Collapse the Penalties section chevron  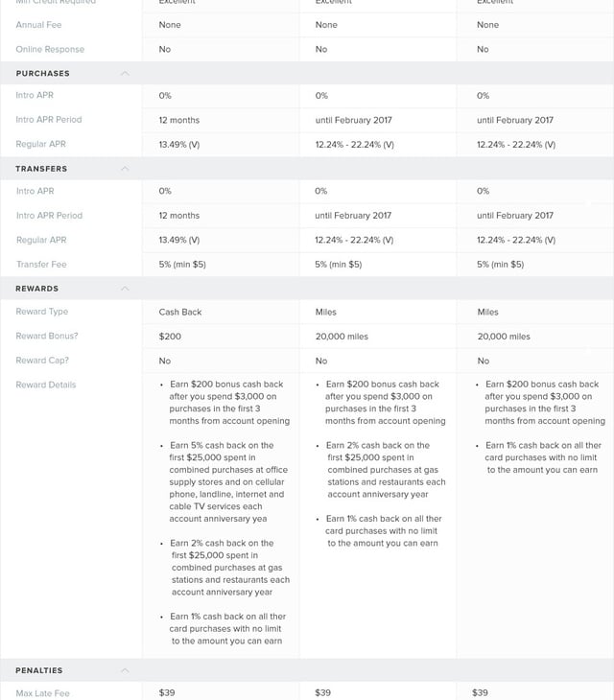[x=125, y=670]
